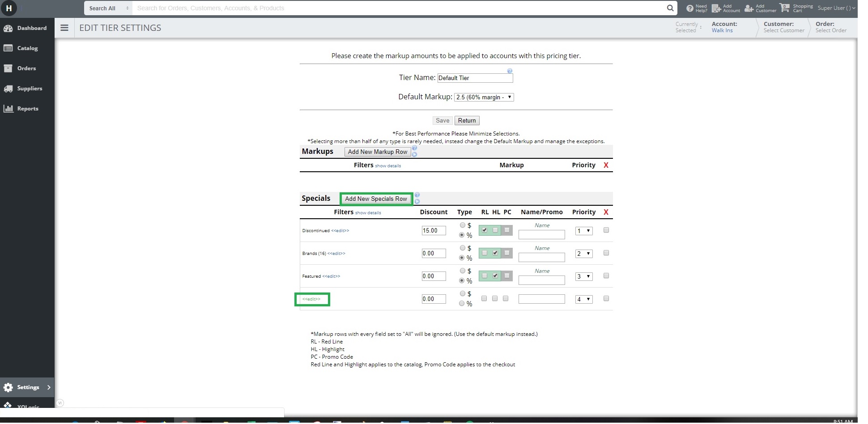Image resolution: width=868 pixels, height=424 pixels.
Task: Open the Dashboard icon in the sidebar
Action: pos(8,28)
